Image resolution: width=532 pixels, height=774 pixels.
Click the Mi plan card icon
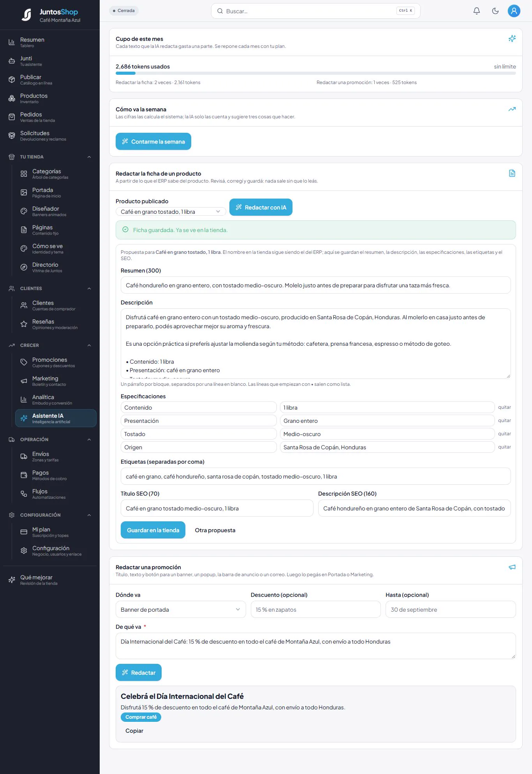tap(24, 532)
